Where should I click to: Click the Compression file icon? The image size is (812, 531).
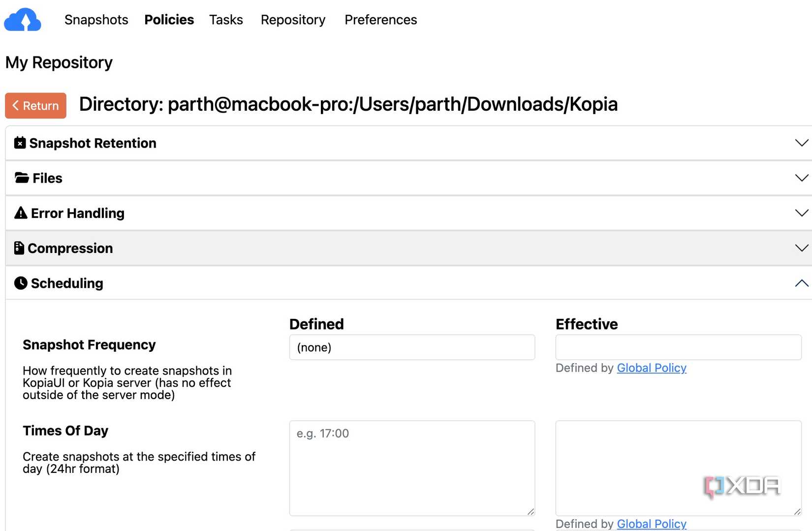tap(19, 248)
